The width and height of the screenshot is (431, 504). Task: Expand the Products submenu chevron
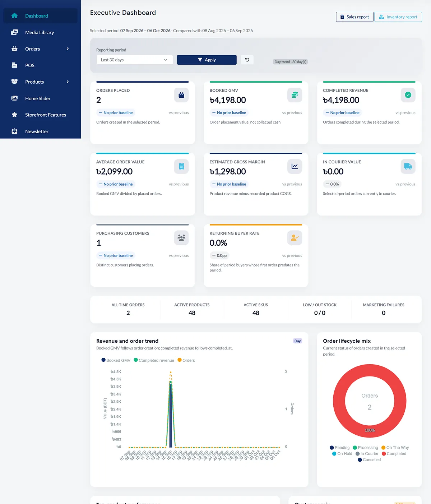click(x=68, y=82)
